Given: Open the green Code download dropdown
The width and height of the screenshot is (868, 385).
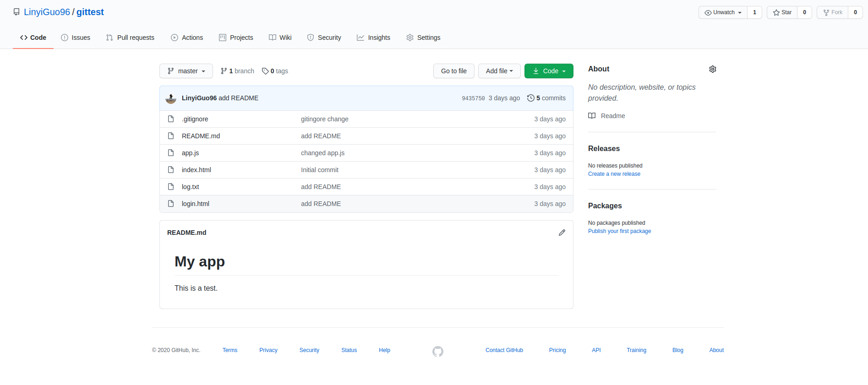Looking at the screenshot, I should pyautogui.click(x=549, y=71).
